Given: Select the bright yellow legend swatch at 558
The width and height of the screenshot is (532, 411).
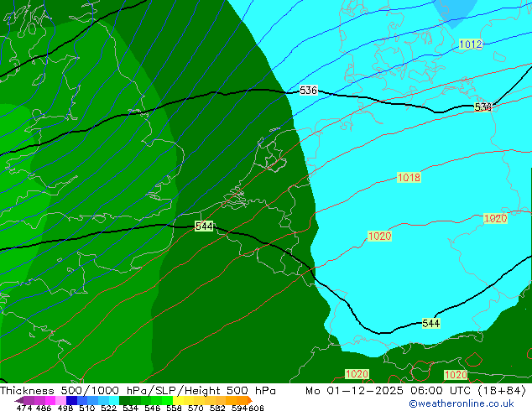Looking at the screenshot, I should tap(178, 400).
